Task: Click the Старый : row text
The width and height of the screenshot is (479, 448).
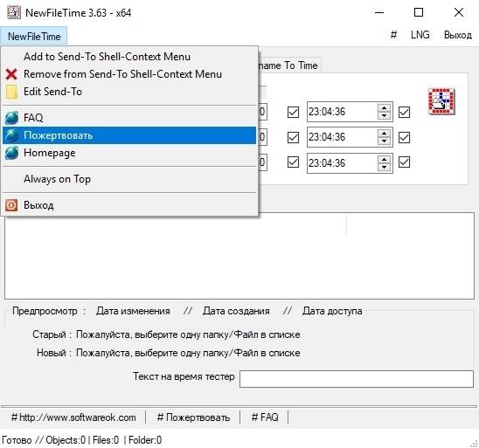Action: pos(166,334)
